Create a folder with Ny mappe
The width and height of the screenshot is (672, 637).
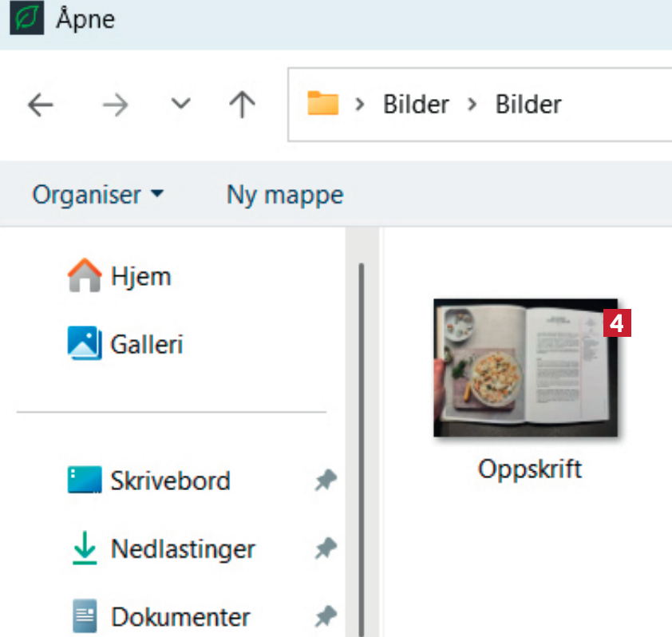(285, 194)
